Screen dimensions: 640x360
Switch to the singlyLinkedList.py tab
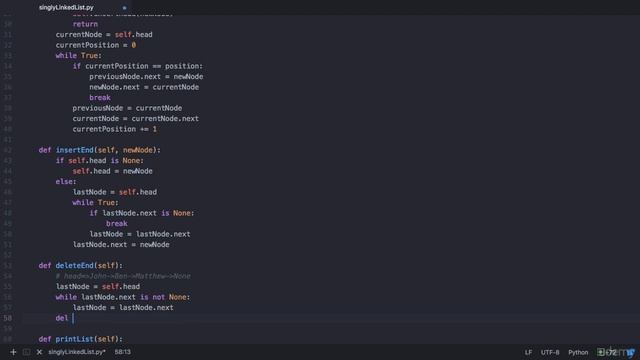pos(66,7)
